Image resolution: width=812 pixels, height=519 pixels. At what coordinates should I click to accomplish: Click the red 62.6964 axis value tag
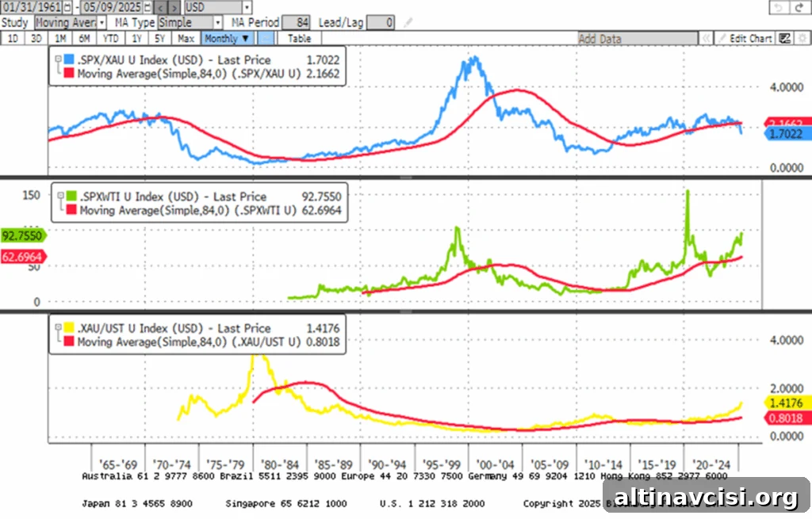tap(23, 257)
